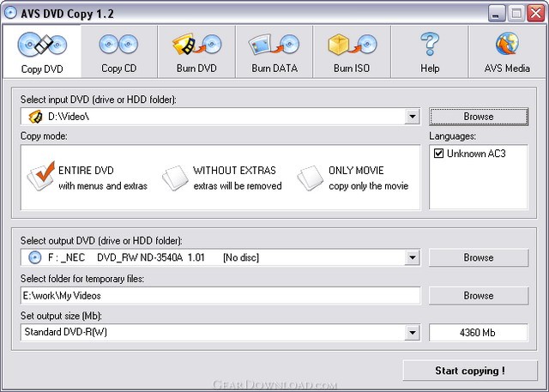This screenshot has width=549, height=392.
Task: Click the 4360 Mb output size field
Action: click(478, 332)
